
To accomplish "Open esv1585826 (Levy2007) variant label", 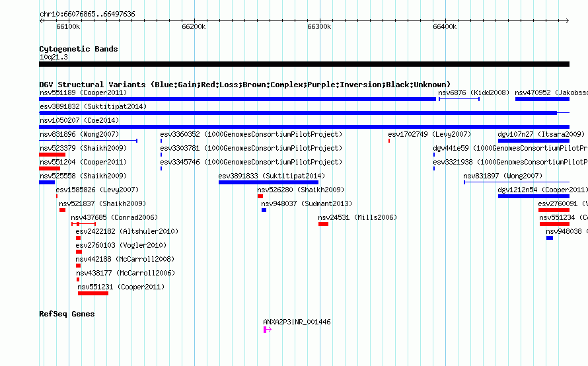I will click(x=97, y=190).
